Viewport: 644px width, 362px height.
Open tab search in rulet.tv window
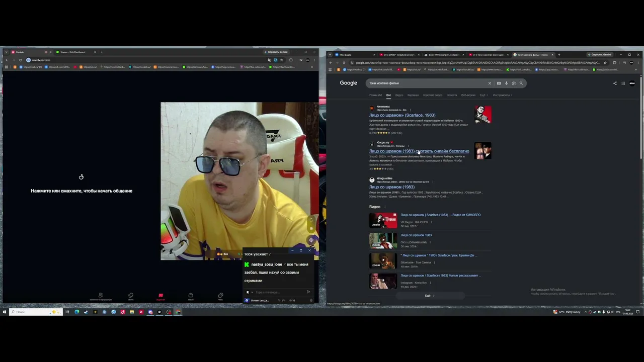click(x=6, y=52)
